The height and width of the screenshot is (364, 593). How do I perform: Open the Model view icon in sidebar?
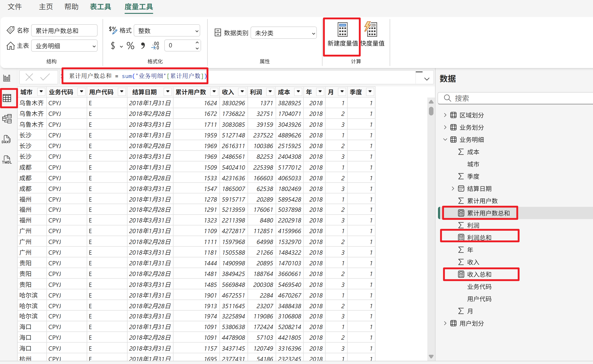pos(7,119)
